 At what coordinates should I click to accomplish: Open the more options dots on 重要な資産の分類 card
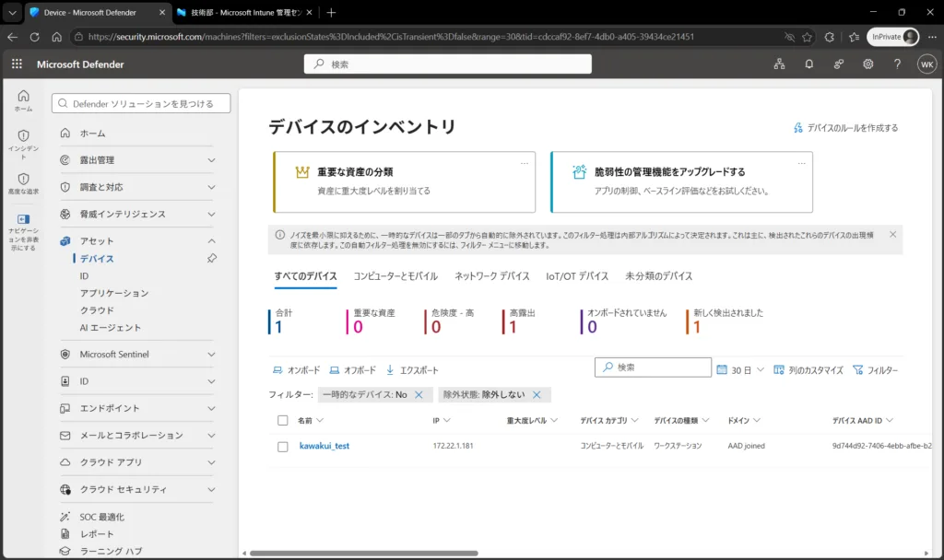pyautogui.click(x=525, y=163)
